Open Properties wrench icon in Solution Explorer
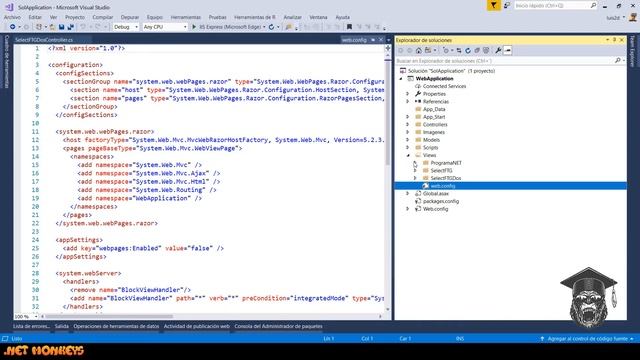 [x=498, y=50]
